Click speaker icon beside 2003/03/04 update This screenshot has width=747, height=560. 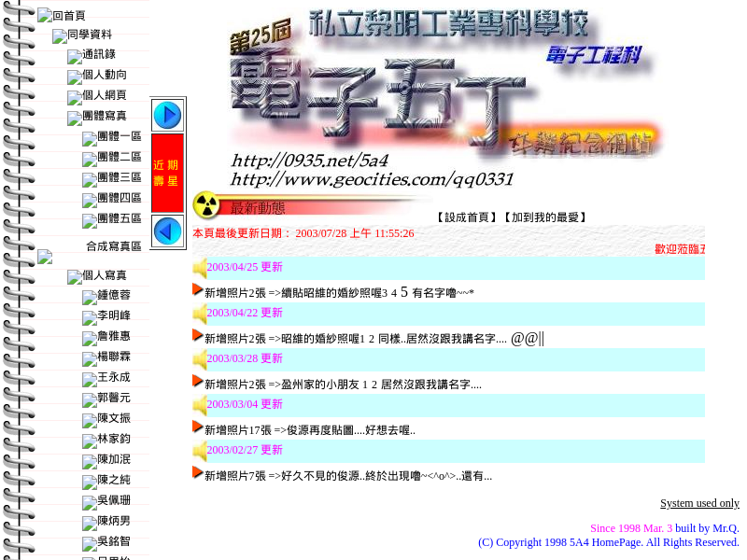pos(199,405)
